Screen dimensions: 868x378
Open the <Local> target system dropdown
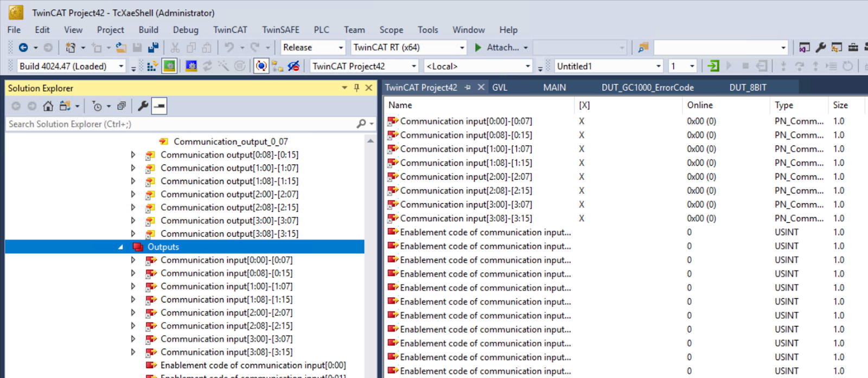528,66
